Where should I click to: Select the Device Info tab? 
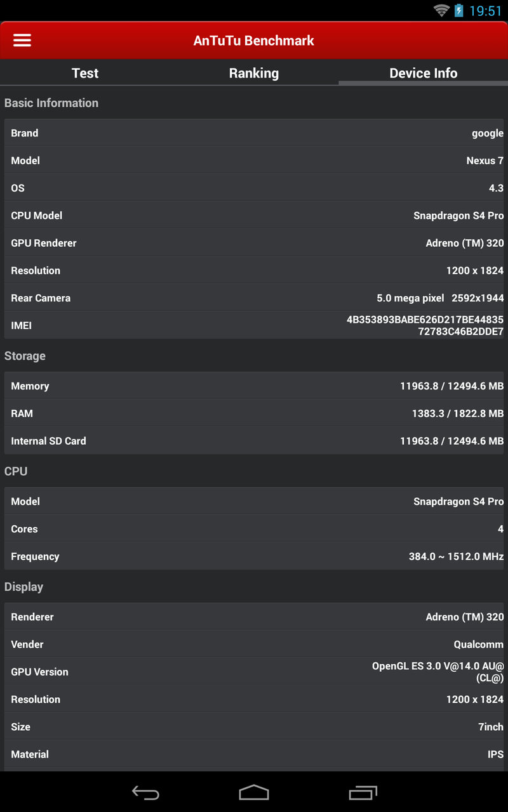[423, 73]
